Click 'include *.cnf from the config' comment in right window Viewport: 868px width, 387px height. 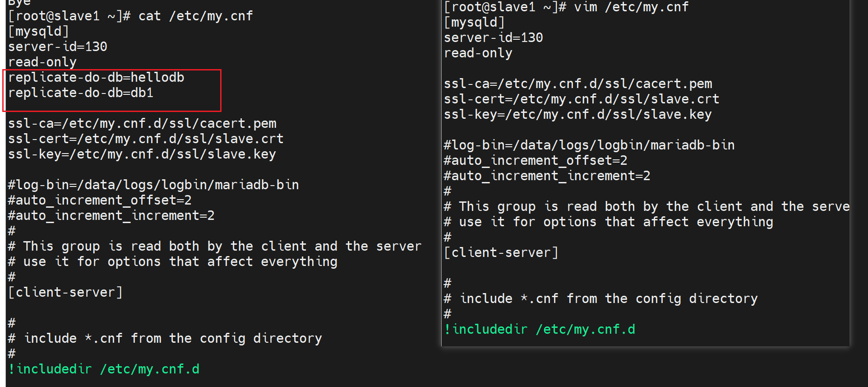601,299
